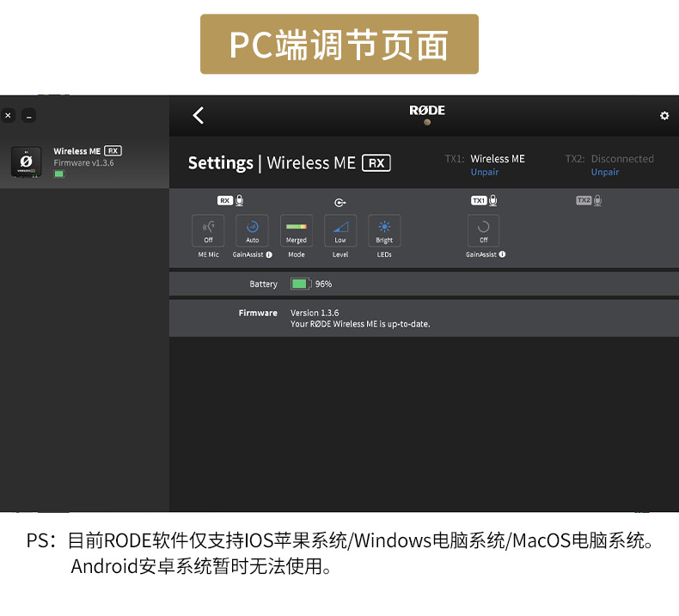Open the settings gear icon
679x616 pixels.
[x=664, y=116]
